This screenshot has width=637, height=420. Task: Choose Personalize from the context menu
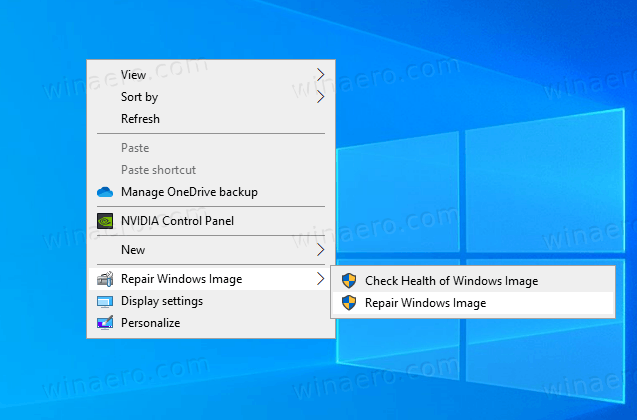[211, 323]
